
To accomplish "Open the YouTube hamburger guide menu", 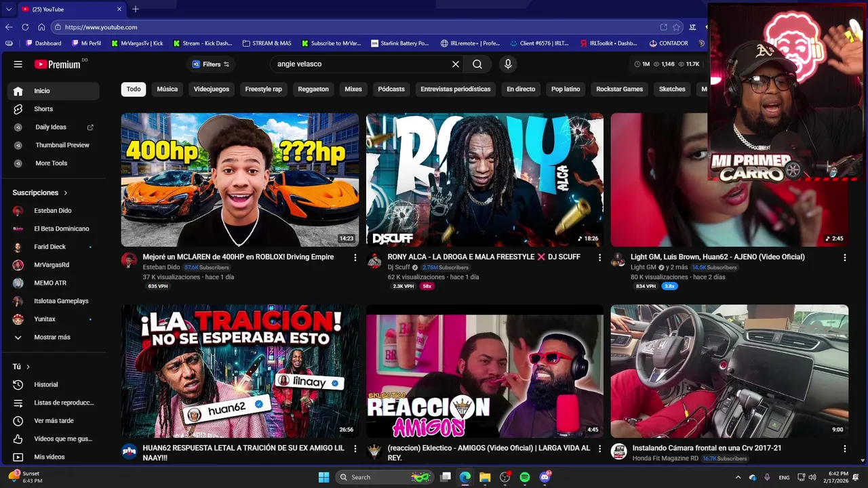I will [x=18, y=64].
